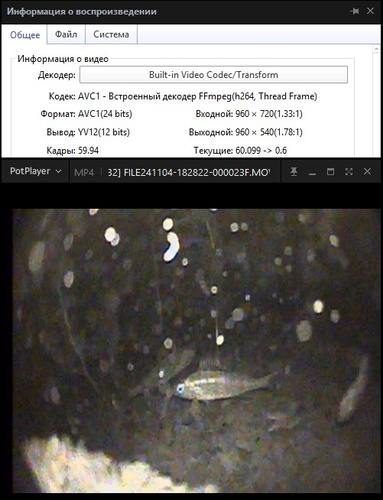This screenshot has width=383, height=500.
Task: Click the FILE241104 file name title
Action: tap(189, 172)
